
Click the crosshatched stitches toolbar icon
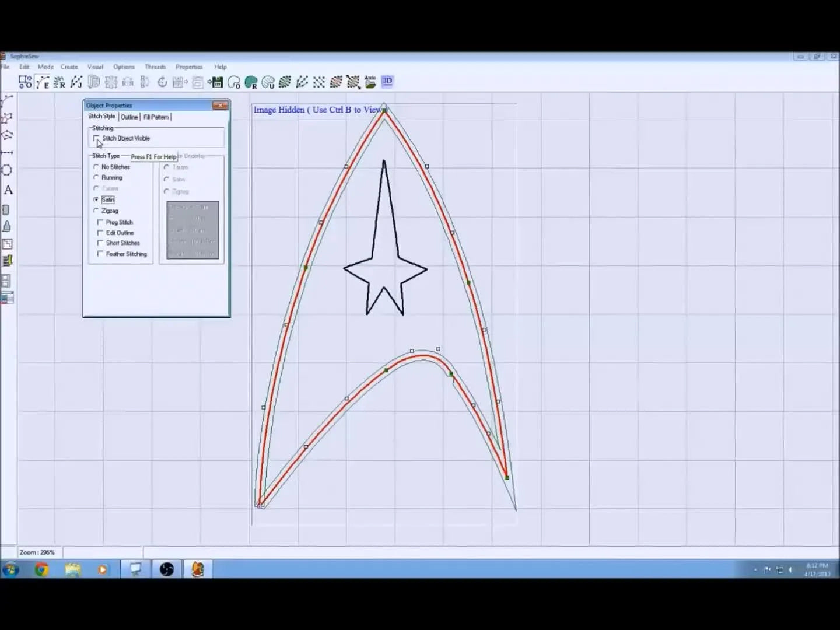tap(353, 82)
